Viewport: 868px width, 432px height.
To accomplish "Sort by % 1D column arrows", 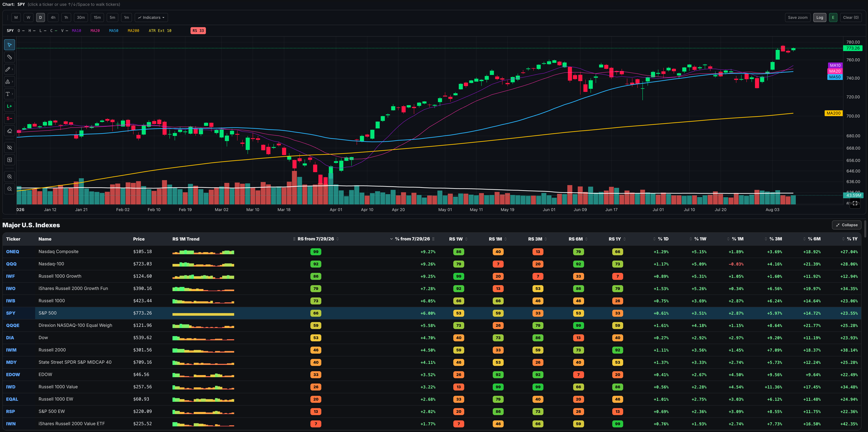I will coord(654,239).
